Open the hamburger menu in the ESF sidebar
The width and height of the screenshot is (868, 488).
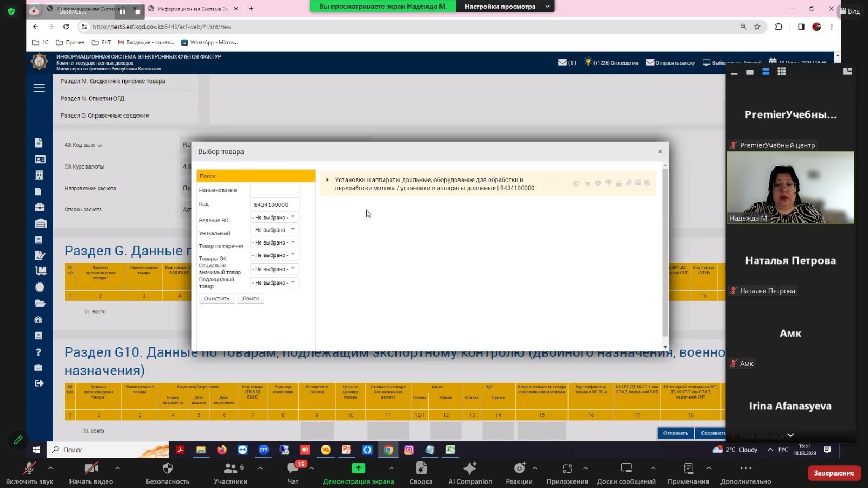click(39, 88)
